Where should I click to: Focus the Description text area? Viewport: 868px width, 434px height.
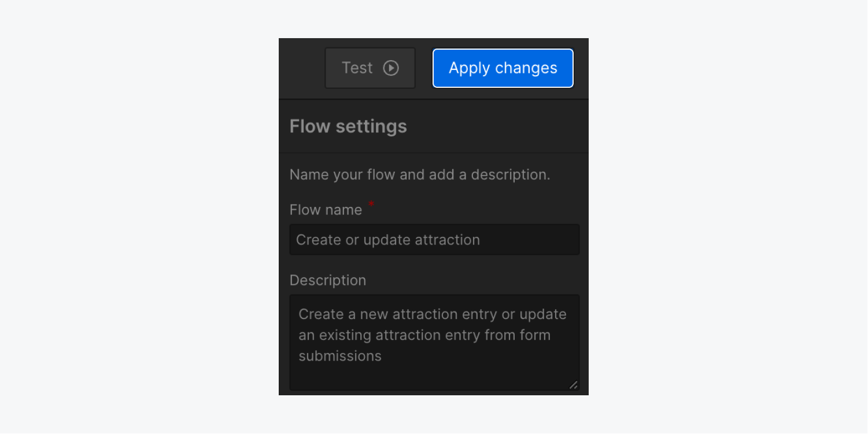[434, 343]
